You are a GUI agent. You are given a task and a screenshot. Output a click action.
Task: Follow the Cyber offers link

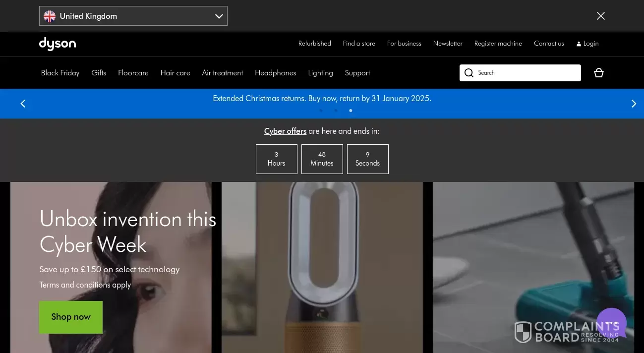tap(285, 131)
